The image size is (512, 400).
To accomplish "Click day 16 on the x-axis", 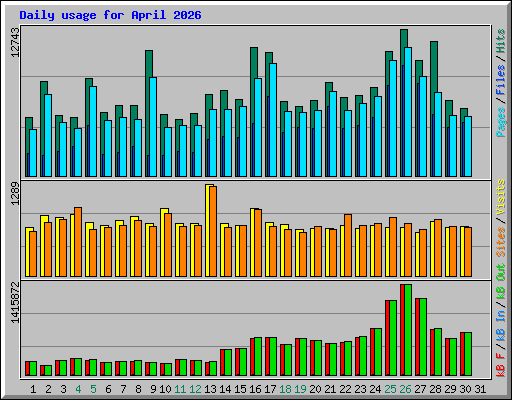I will [255, 389].
